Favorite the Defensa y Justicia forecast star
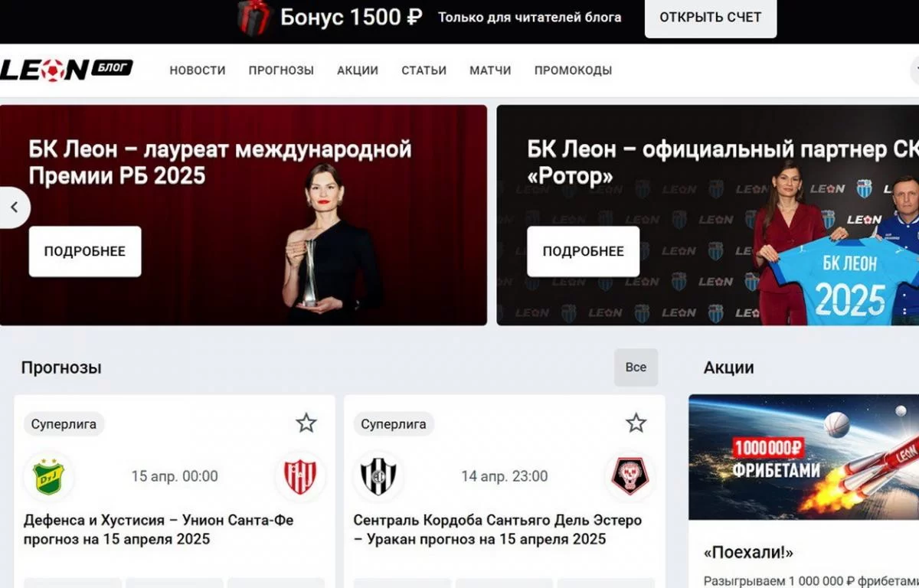The height and width of the screenshot is (588, 919). tap(306, 423)
